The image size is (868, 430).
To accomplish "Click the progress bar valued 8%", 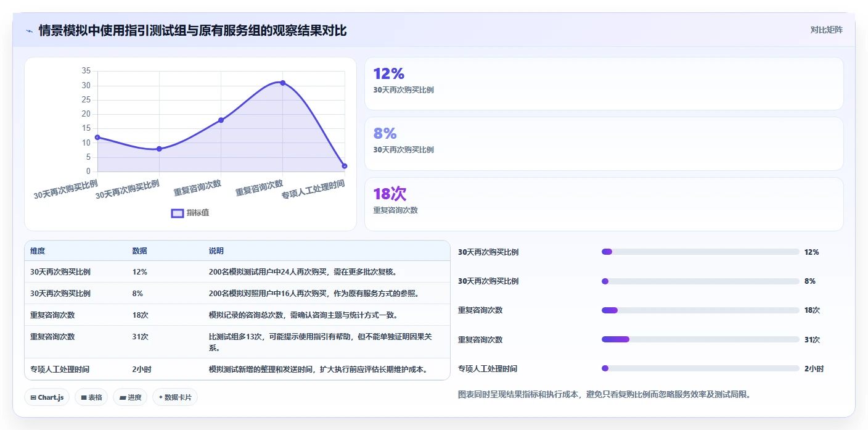I will (x=700, y=281).
